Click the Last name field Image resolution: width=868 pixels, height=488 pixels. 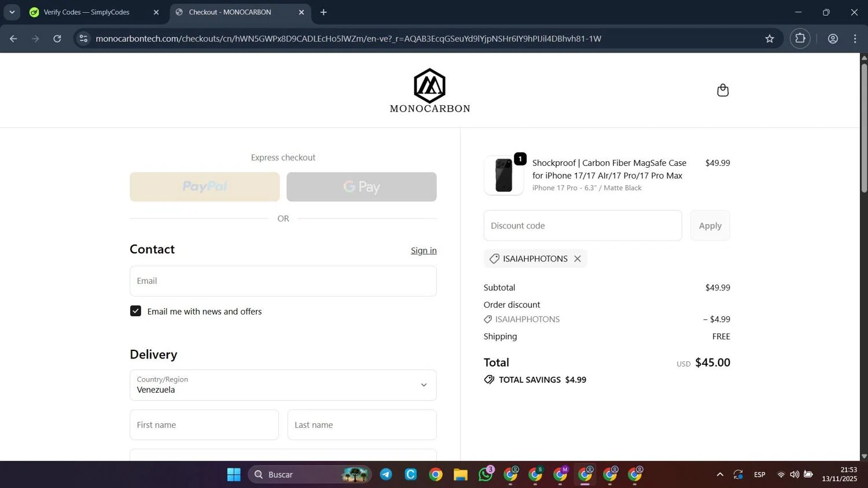coord(362,425)
